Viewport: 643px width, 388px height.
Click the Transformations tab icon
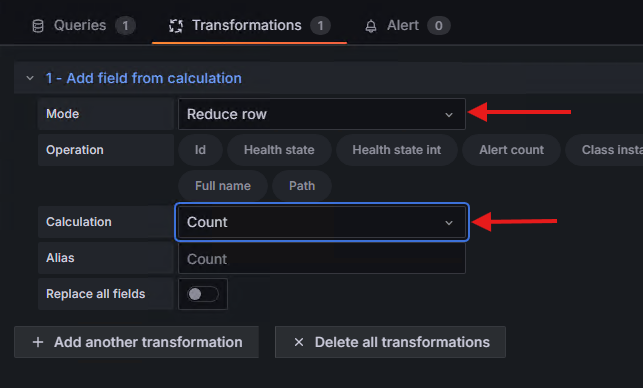coord(176,26)
